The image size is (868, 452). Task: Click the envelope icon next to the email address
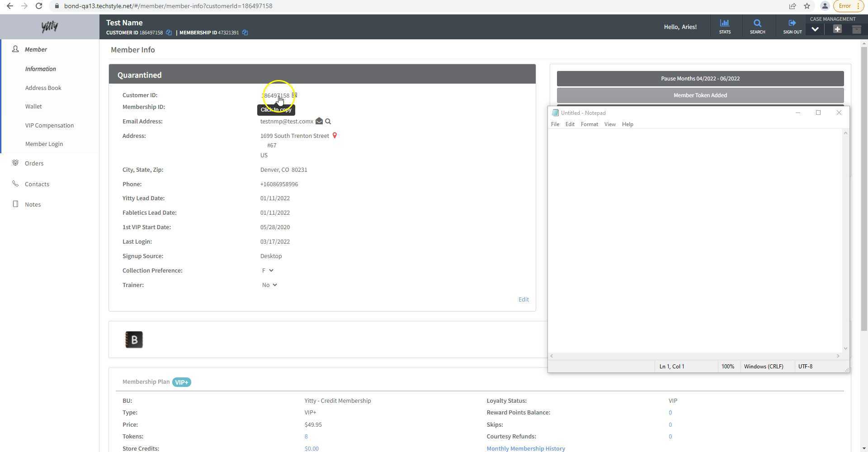point(319,121)
